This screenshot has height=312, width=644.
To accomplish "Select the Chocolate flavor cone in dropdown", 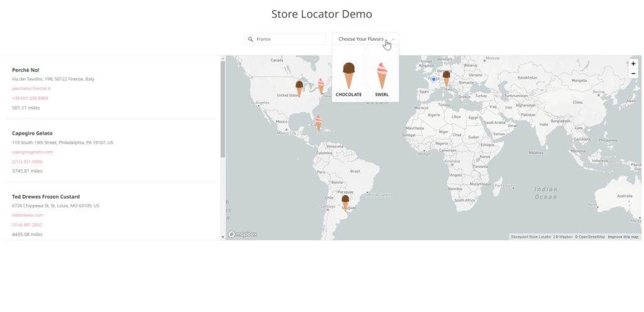I will pos(348,79).
